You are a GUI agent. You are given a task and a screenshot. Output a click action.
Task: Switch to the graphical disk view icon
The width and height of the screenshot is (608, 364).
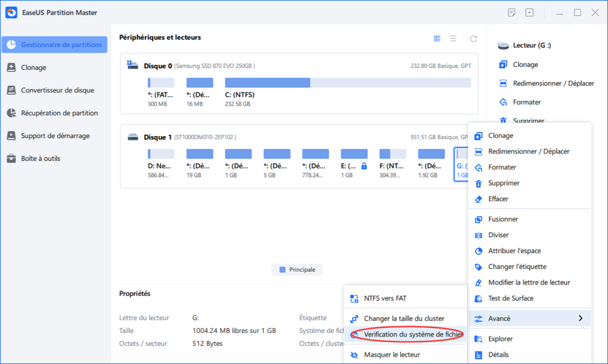(437, 38)
